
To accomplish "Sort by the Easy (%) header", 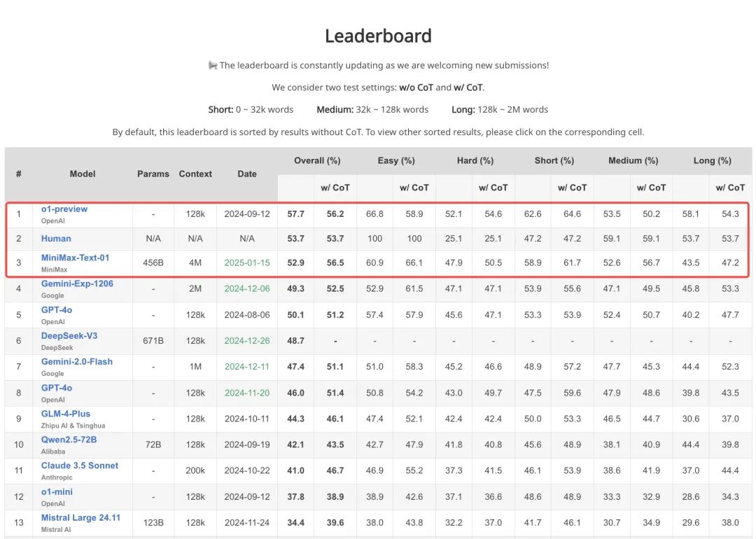I will [x=396, y=160].
